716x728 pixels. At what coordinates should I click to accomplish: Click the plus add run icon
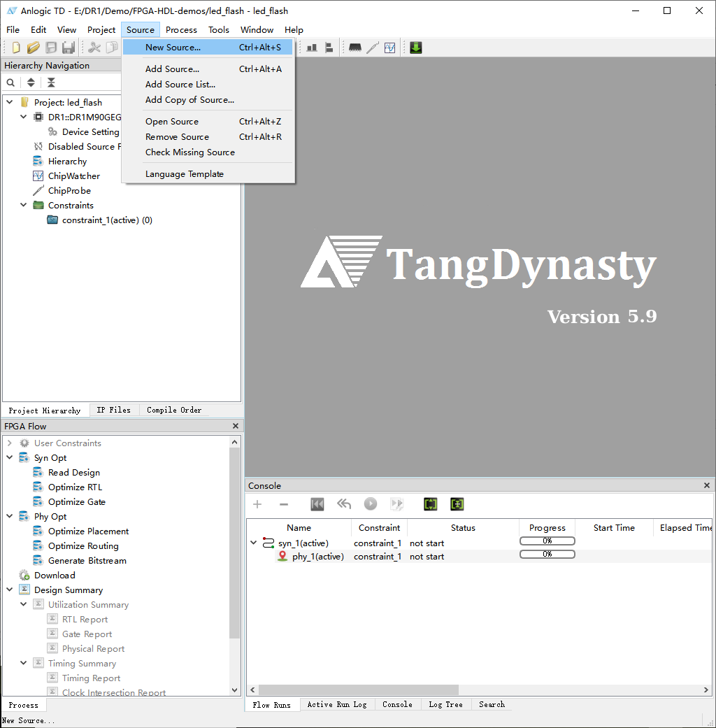(x=257, y=504)
